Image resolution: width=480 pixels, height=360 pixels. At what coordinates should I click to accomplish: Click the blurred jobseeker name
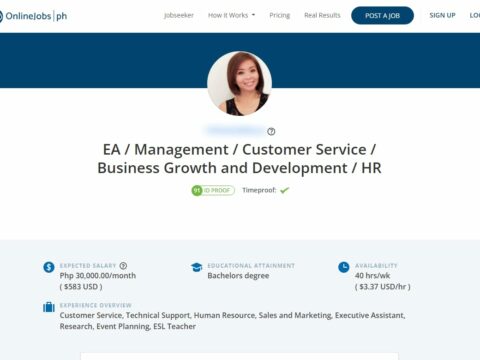click(236, 130)
